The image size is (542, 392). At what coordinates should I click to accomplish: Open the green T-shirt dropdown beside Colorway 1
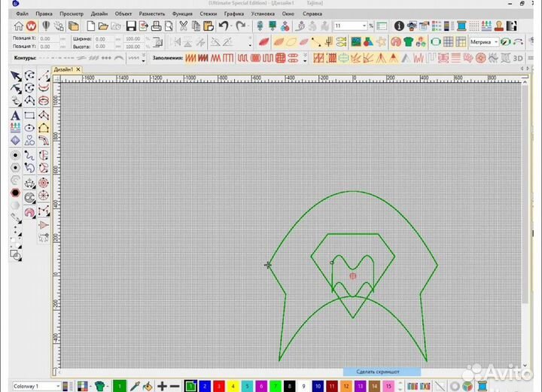point(108,386)
